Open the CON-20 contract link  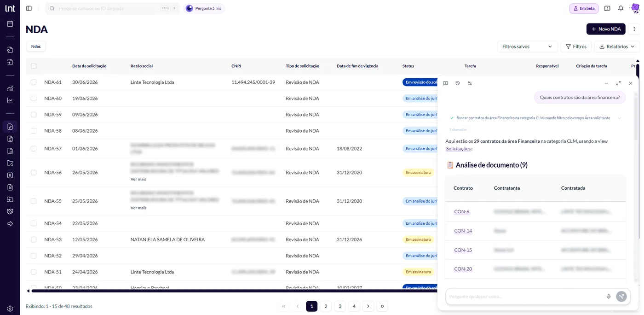coord(463,269)
